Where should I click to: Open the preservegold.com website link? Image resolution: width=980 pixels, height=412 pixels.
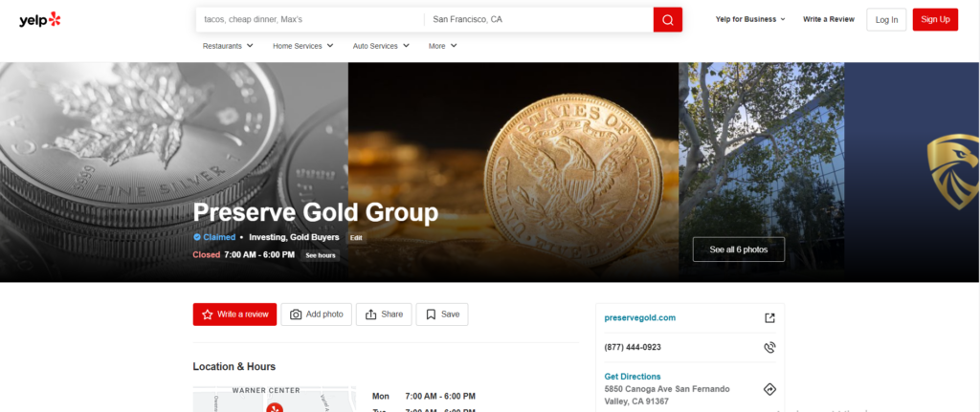(x=640, y=317)
